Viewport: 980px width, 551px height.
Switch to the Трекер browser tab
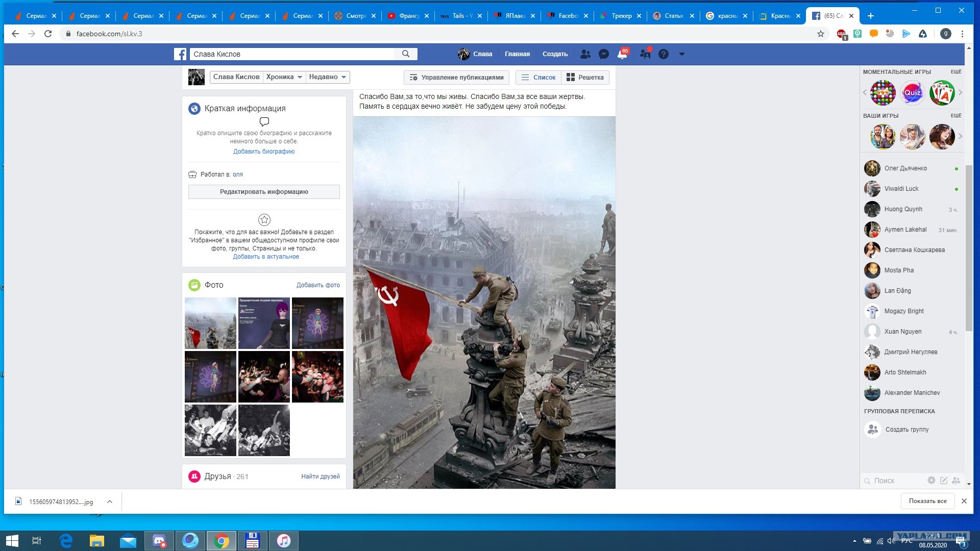point(621,16)
